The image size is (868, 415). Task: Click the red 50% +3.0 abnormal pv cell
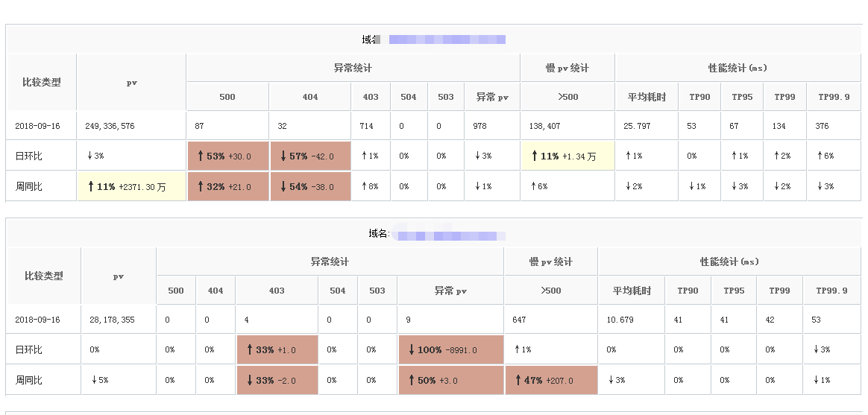pos(450,380)
